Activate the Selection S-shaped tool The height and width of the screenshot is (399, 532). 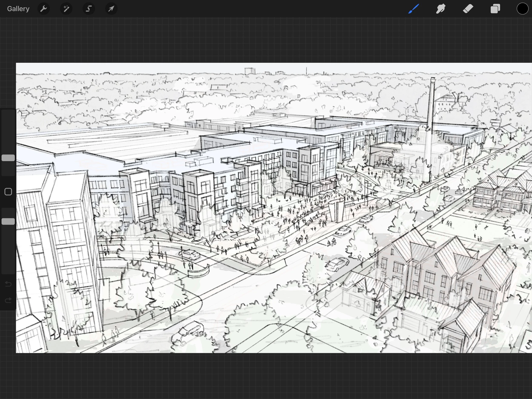(89, 9)
